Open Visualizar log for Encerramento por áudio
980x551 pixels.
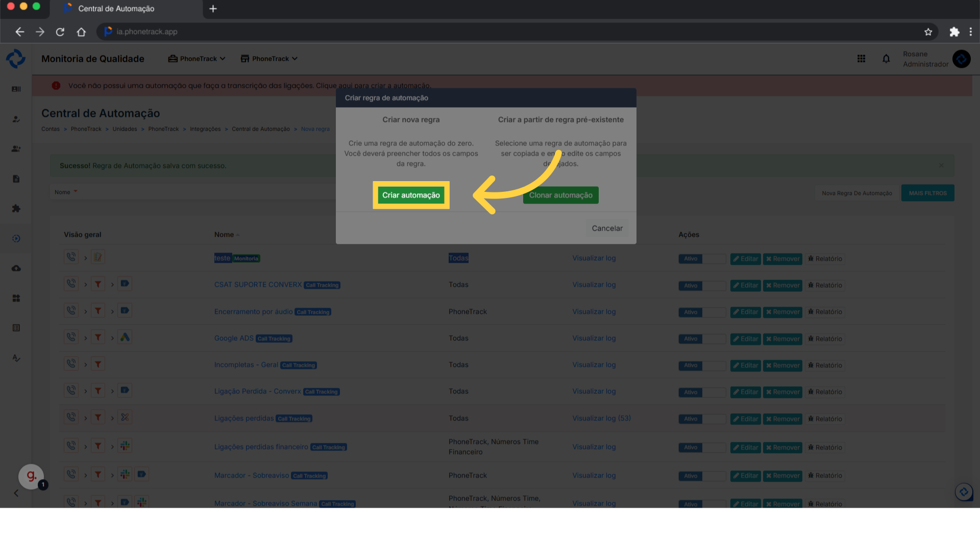(x=594, y=311)
